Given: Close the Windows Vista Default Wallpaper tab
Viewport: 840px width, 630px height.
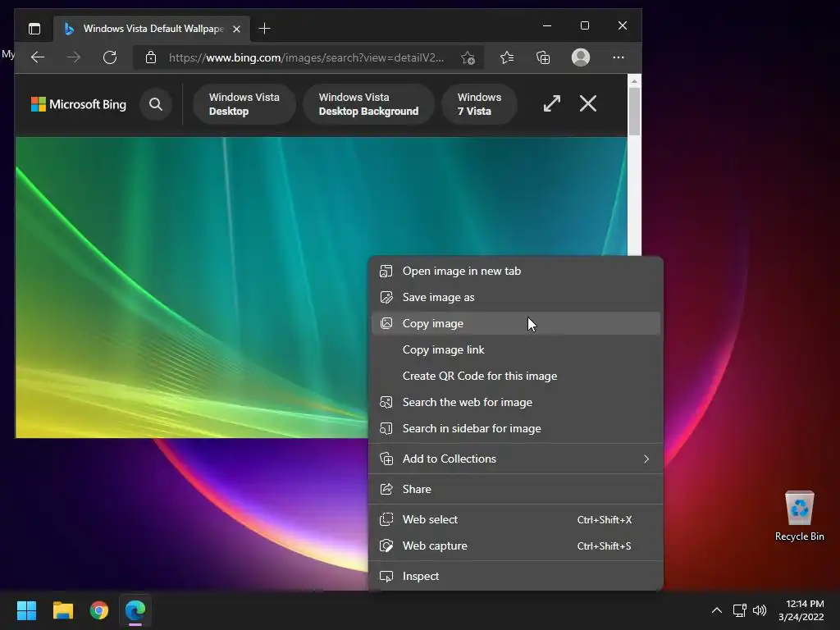Looking at the screenshot, I should (237, 29).
